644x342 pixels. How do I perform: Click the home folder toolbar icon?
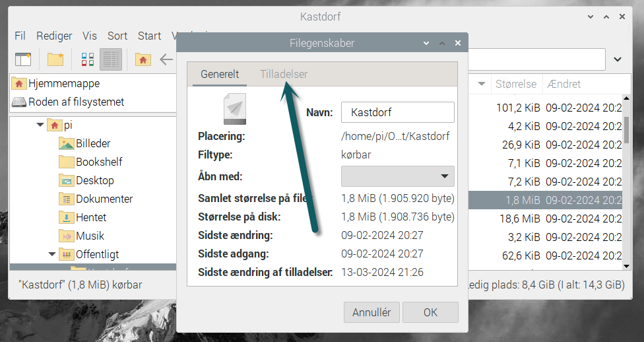(143, 59)
